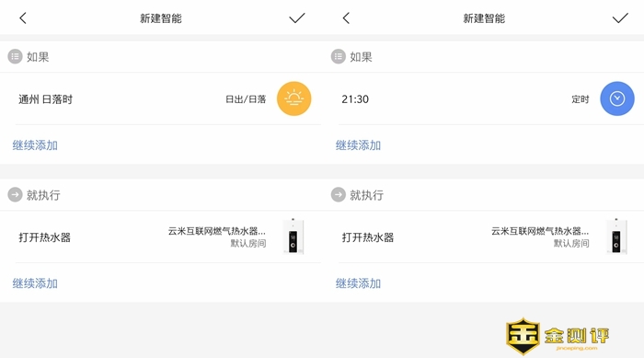Open left water heater device thumbnail
Screen dimensions: 644x358
[x=293, y=237]
